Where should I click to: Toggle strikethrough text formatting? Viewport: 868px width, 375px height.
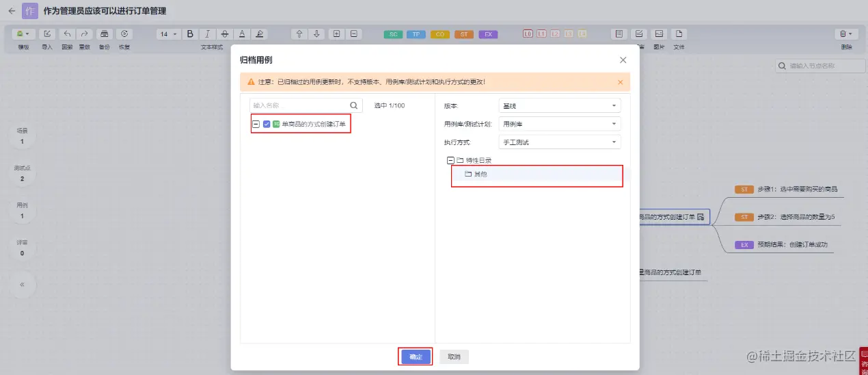[x=225, y=34]
